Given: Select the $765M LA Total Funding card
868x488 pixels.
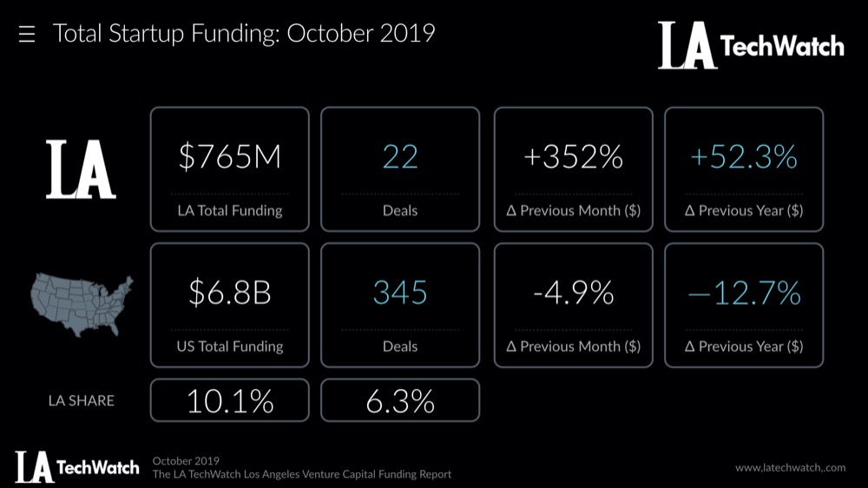Looking at the screenshot, I should click(x=229, y=169).
